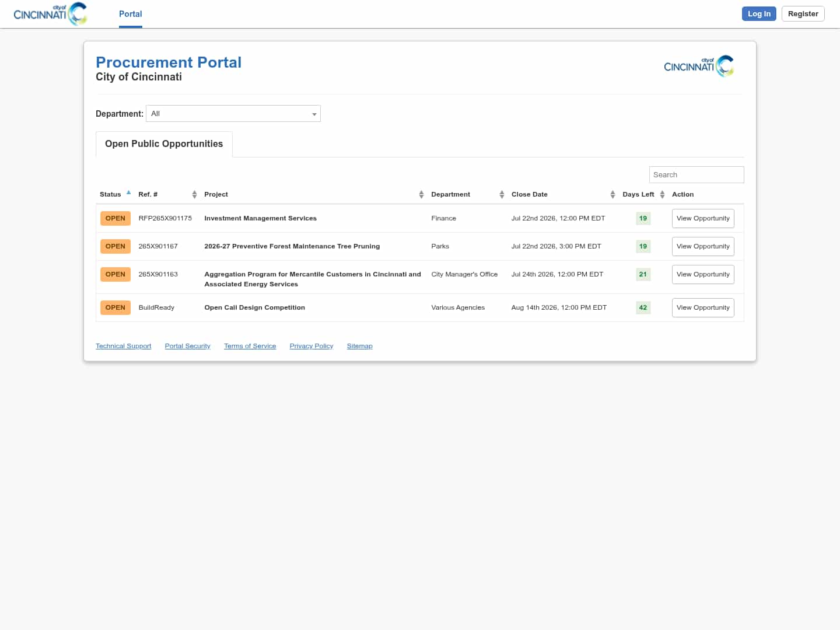840x630 pixels.
Task: Sort by Status column arrow
Action: 128,192
